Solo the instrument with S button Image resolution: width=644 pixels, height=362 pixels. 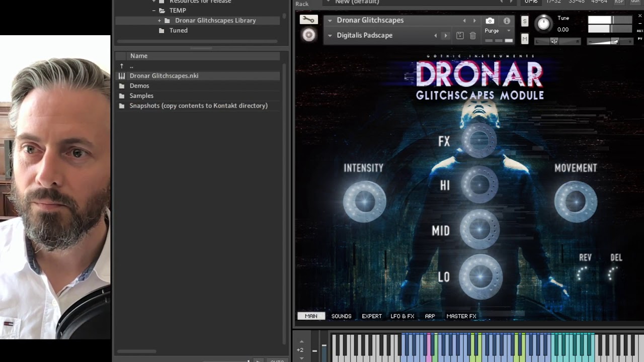pos(525,21)
